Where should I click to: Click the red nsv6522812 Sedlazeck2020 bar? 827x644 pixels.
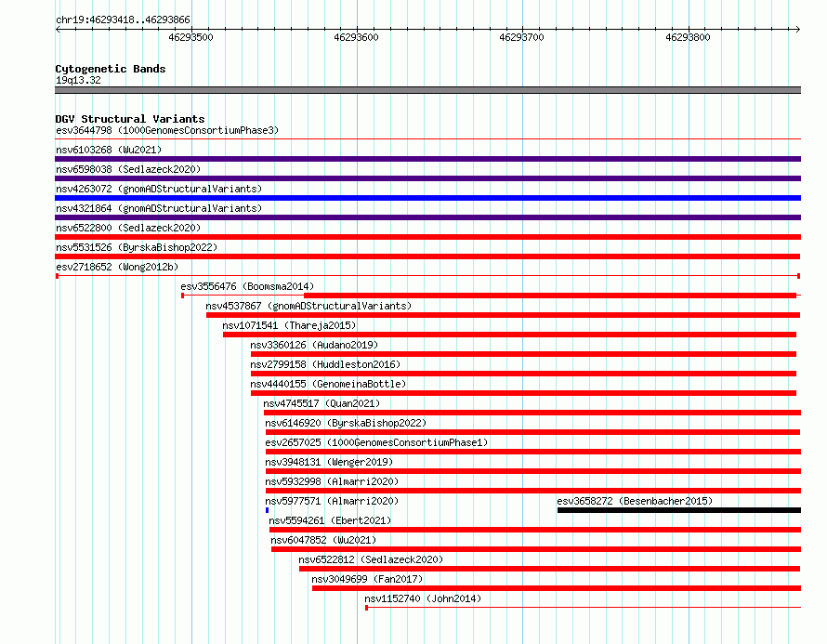click(549, 569)
